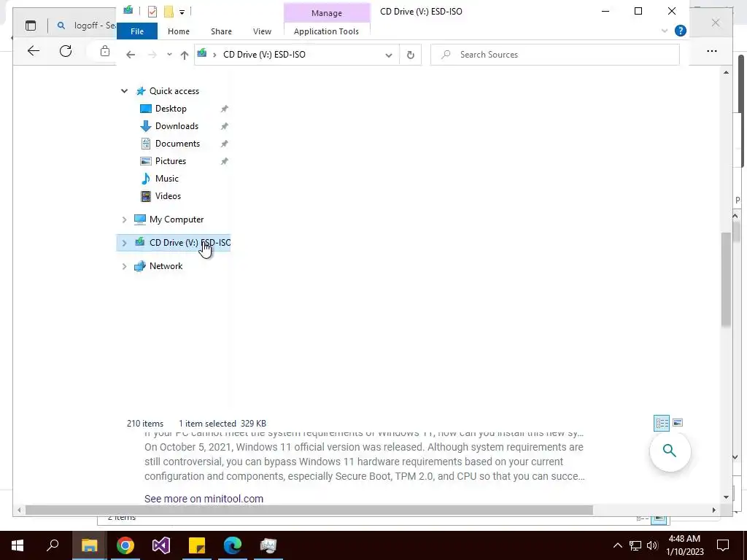
Task: Go back in File Explorer
Action: tap(131, 55)
